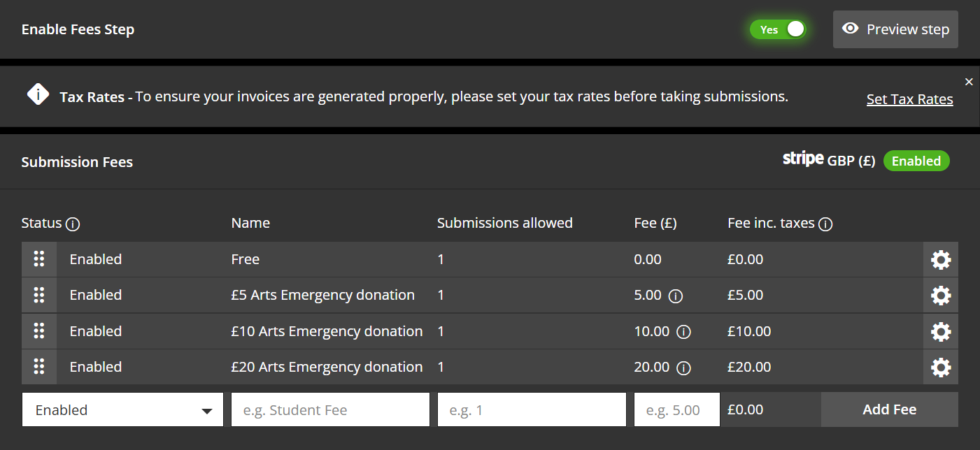This screenshot has height=450, width=980.
Task: Open gear settings for £10 donation row
Action: pyautogui.click(x=941, y=332)
